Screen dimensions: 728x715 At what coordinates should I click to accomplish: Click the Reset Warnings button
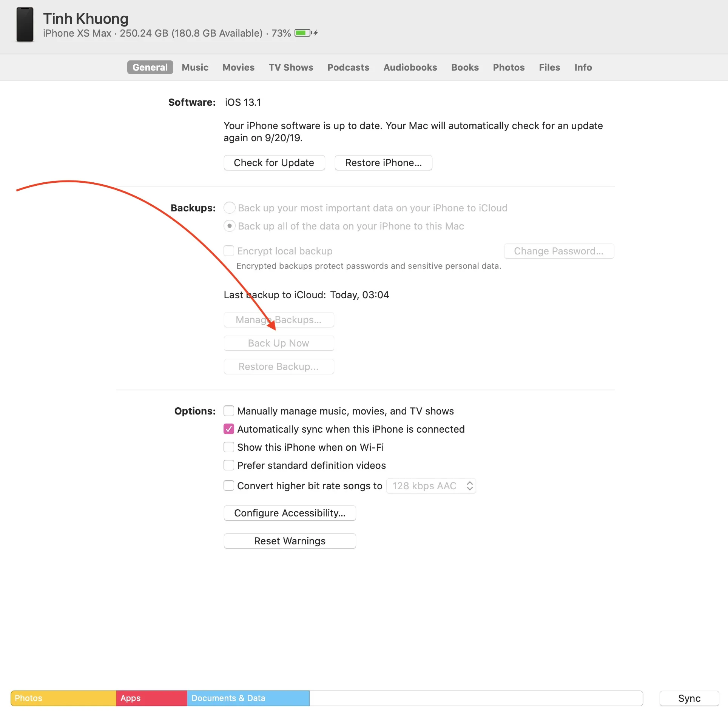[x=290, y=541]
